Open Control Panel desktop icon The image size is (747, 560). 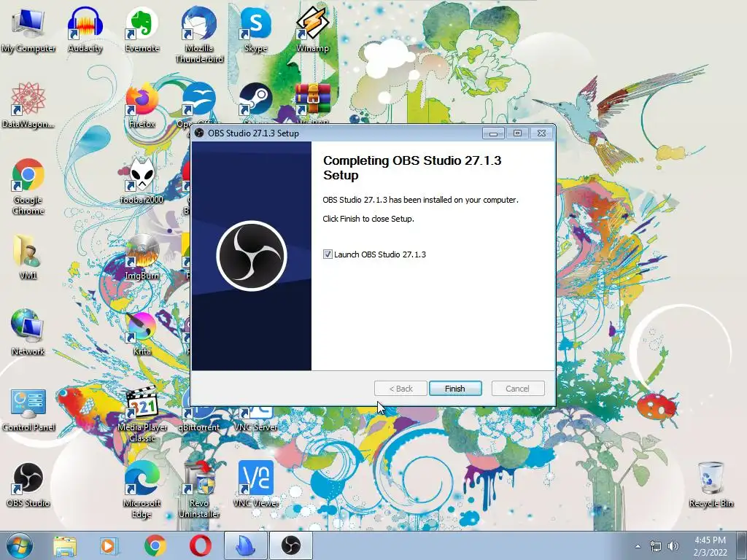pyautogui.click(x=28, y=408)
